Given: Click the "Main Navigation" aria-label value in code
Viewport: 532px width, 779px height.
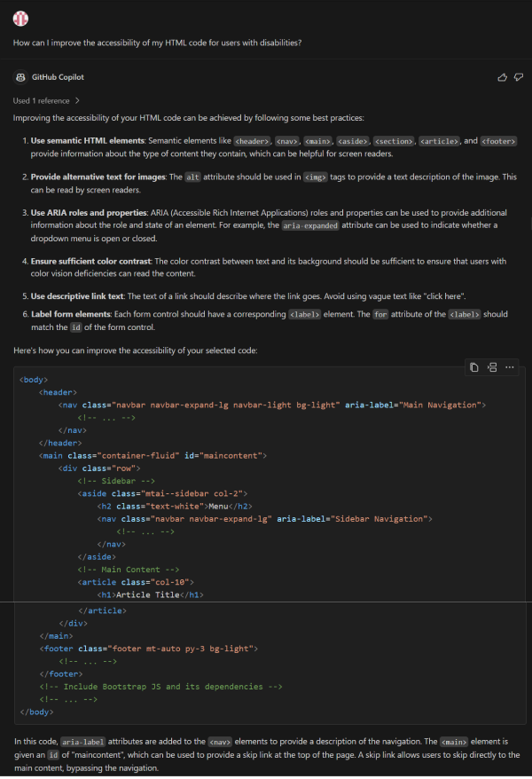Looking at the screenshot, I should 438,405.
